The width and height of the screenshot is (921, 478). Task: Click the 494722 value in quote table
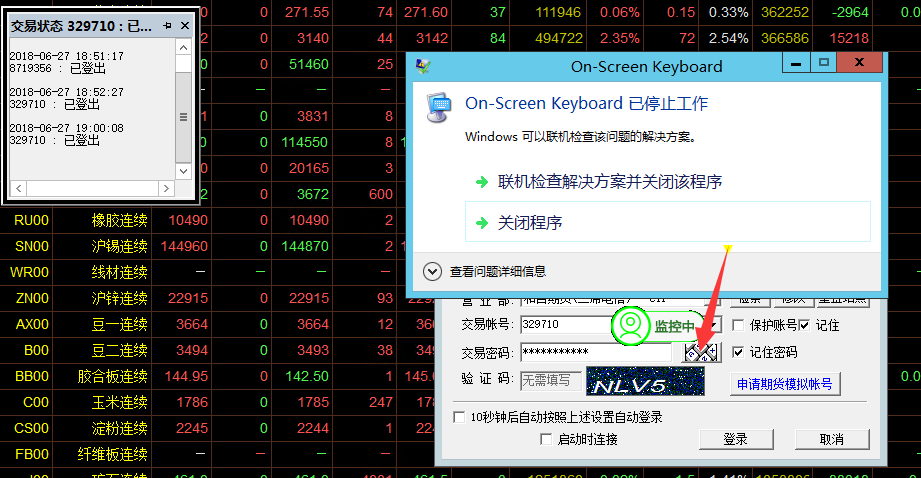[x=559, y=38]
